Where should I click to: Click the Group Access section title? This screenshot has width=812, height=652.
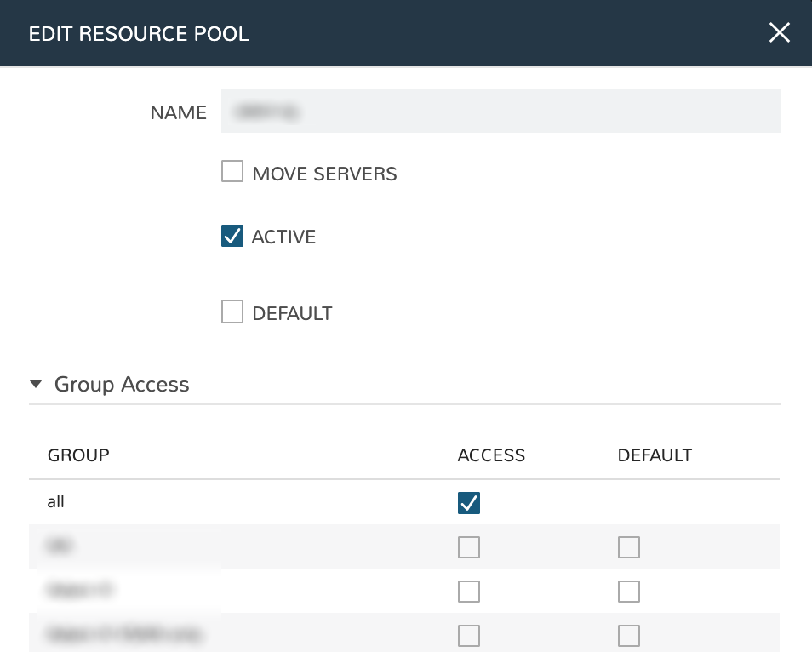[122, 385]
